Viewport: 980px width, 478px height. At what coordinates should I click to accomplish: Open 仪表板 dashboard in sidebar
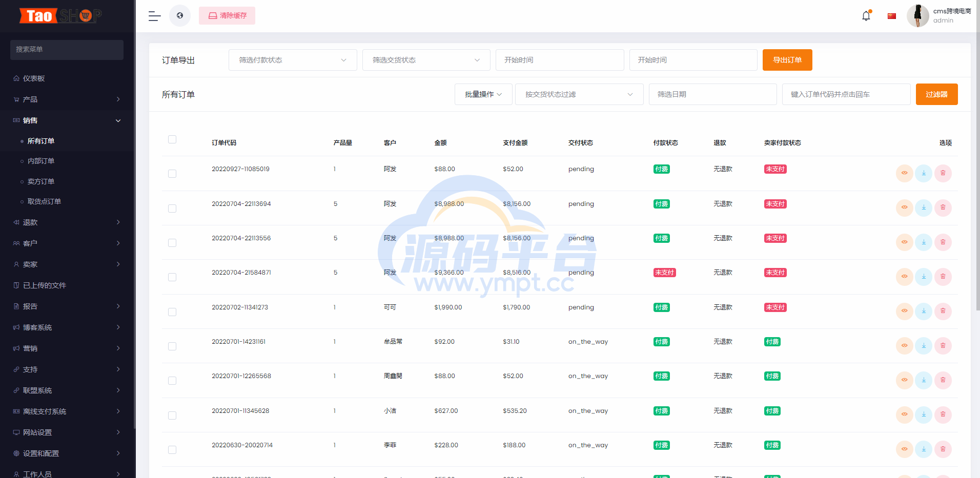pyautogui.click(x=67, y=78)
